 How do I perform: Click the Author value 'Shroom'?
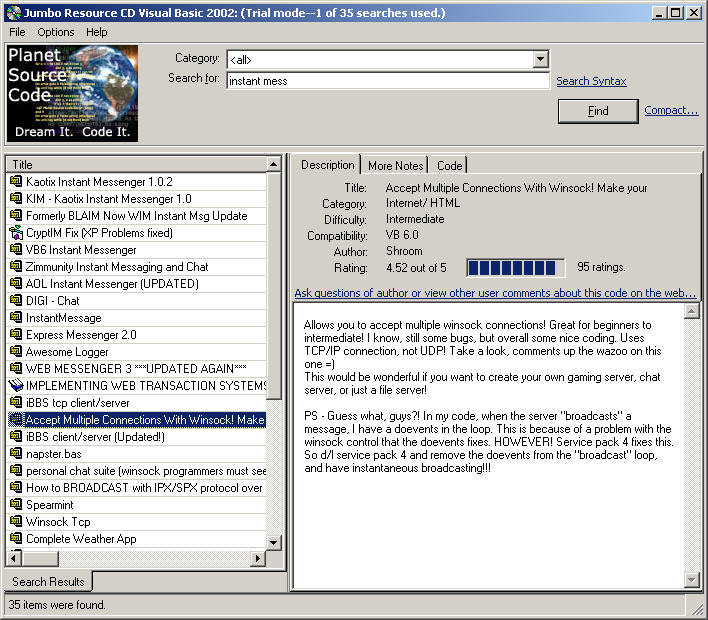[x=404, y=251]
